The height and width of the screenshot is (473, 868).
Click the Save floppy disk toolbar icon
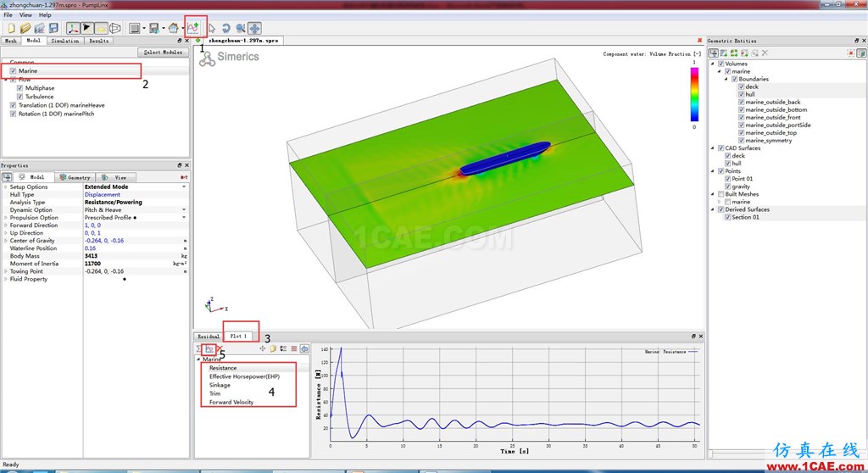[53, 28]
